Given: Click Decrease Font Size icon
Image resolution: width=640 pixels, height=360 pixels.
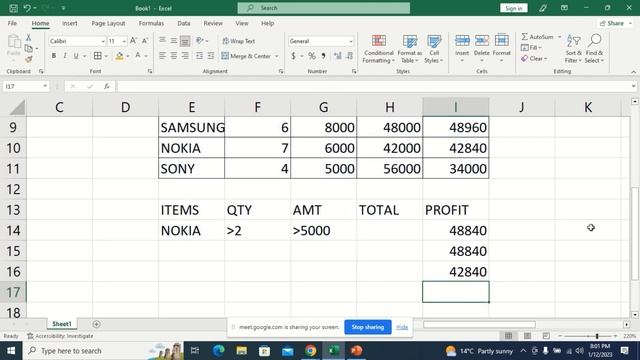Looking at the screenshot, I should pyautogui.click(x=145, y=41).
